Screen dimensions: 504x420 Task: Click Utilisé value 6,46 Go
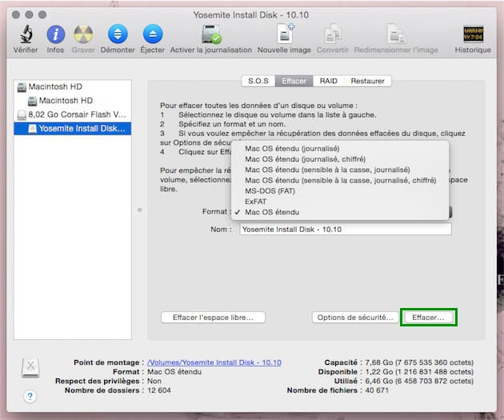(419, 381)
